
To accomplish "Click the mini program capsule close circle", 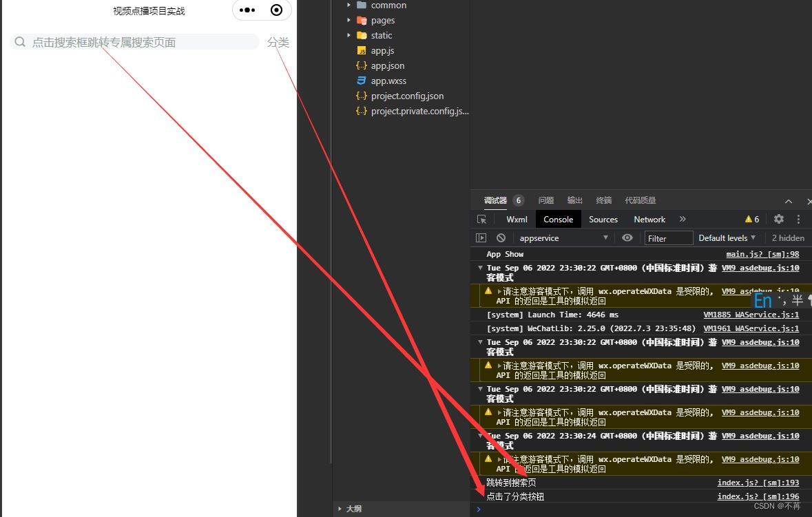I will [x=276, y=10].
